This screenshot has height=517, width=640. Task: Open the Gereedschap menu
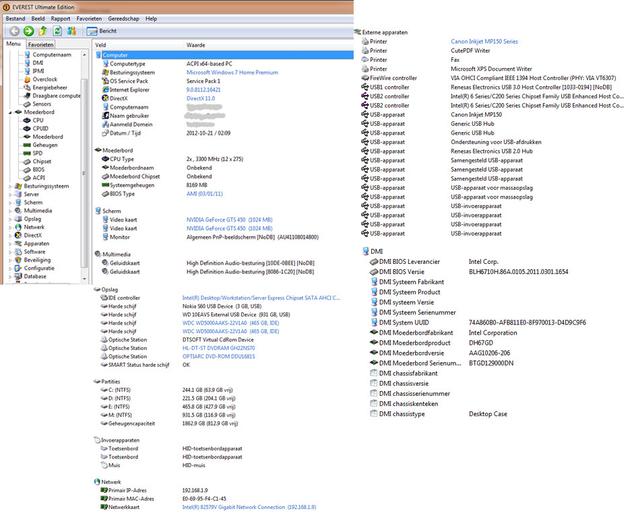point(124,19)
